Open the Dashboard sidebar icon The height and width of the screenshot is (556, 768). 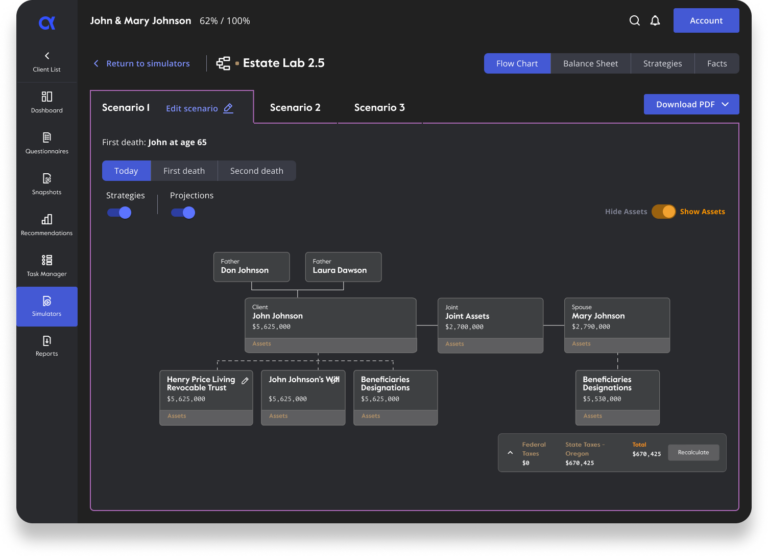coord(47,97)
